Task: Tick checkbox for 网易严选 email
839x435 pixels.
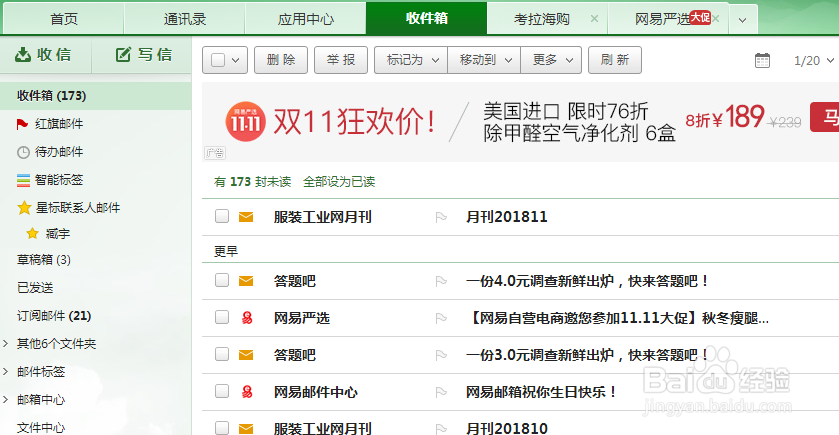Action: (222, 317)
